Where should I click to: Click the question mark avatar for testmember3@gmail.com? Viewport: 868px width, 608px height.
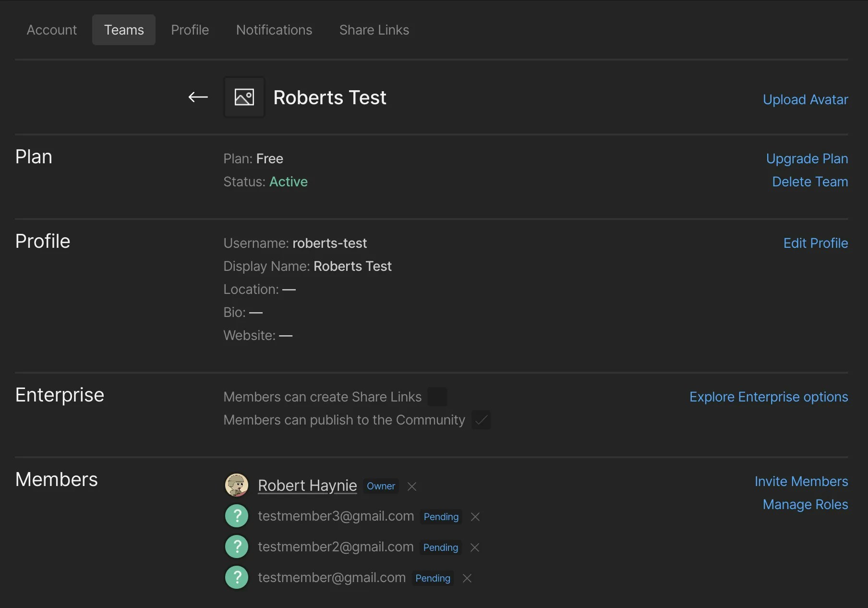click(x=237, y=516)
